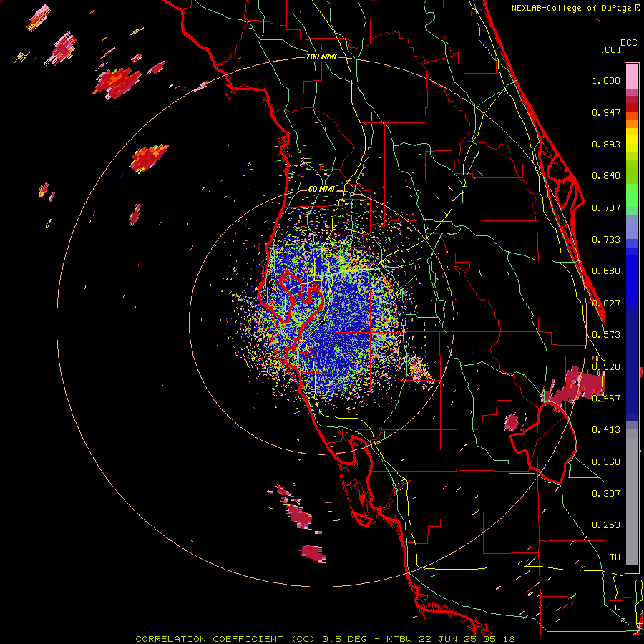Click the light pink top segment of the color bar
The height and width of the screenshot is (644, 644).
(x=632, y=77)
